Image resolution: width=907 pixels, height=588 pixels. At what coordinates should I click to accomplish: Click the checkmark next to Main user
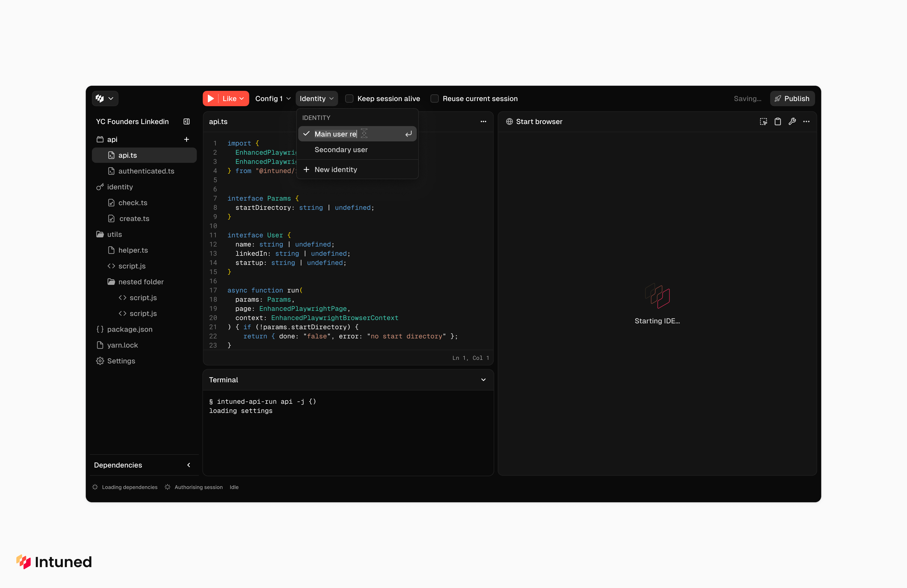(x=306, y=134)
